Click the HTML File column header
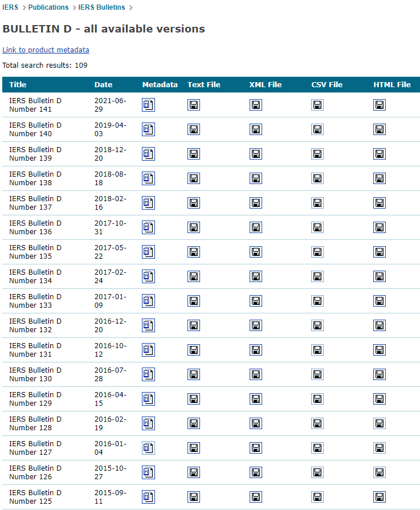 (x=392, y=84)
